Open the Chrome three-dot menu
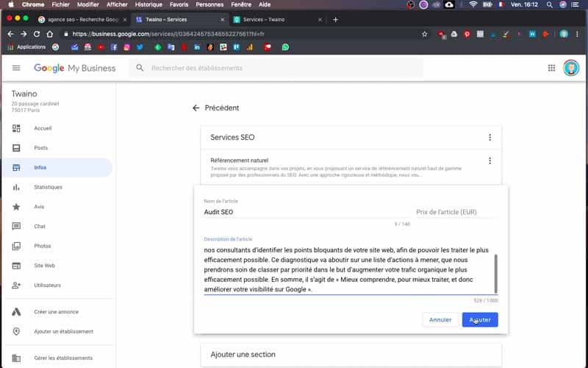The image size is (588, 368). coord(577,34)
